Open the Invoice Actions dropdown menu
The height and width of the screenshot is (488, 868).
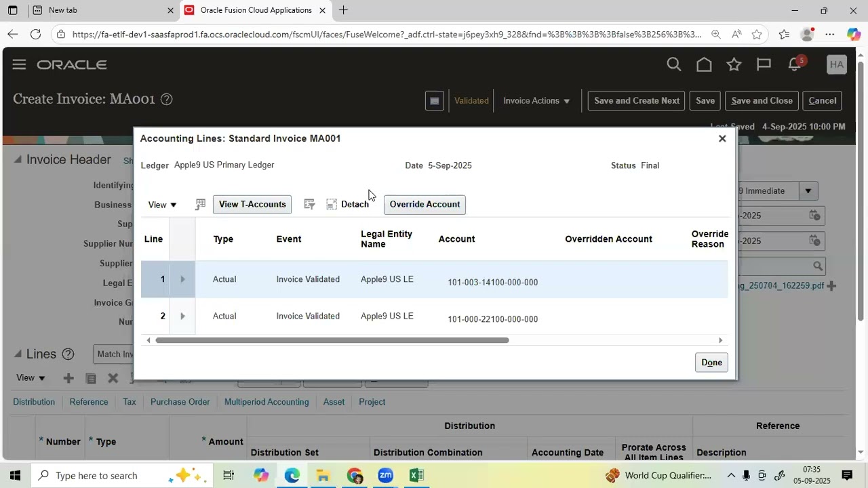click(536, 100)
